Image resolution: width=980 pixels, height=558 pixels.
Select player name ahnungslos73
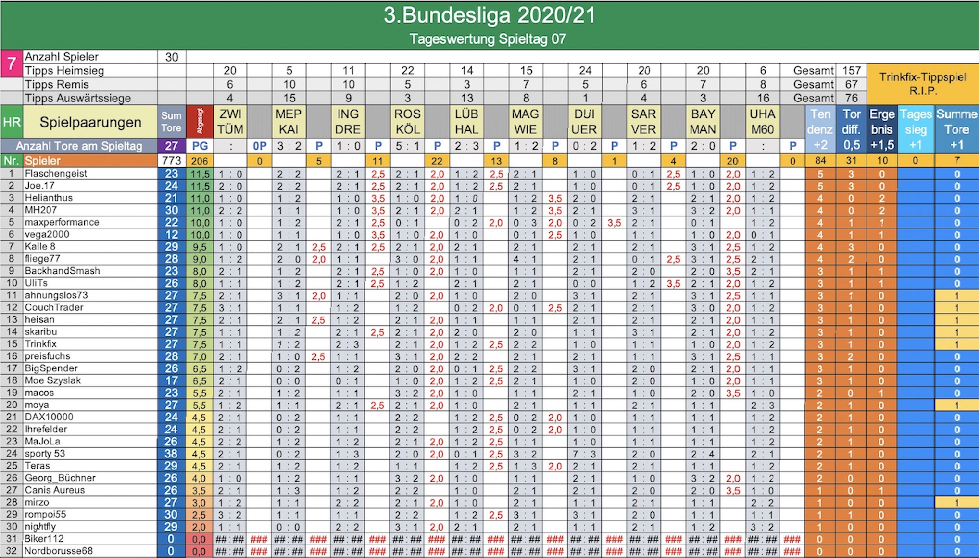tap(56, 295)
